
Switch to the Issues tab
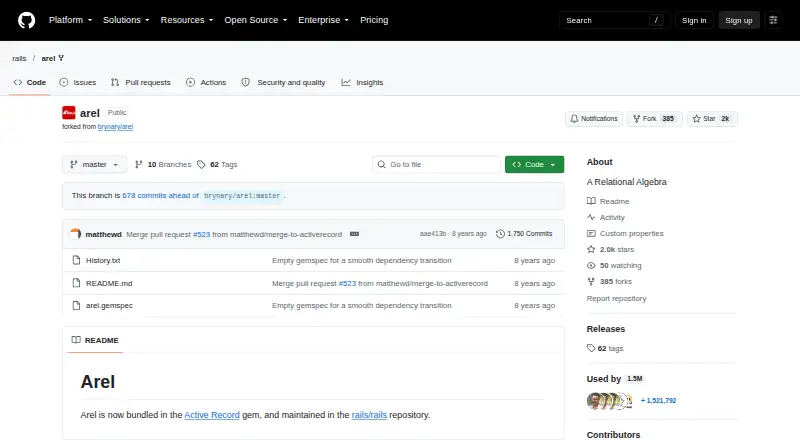click(78, 82)
